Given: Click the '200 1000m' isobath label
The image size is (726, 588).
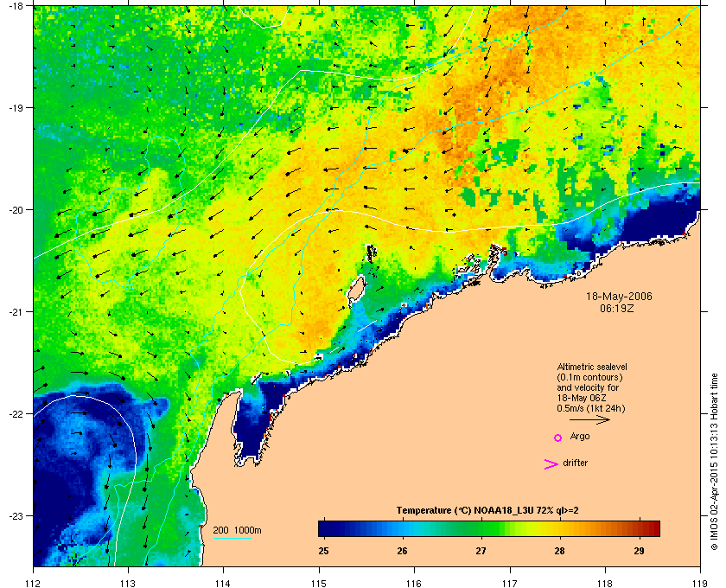Looking at the screenshot, I should (x=237, y=530).
